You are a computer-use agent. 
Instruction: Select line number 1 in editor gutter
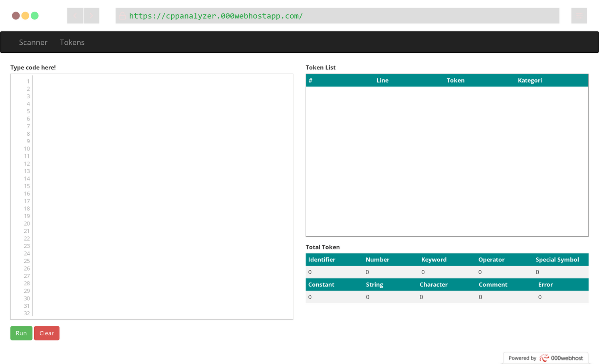[x=28, y=81]
